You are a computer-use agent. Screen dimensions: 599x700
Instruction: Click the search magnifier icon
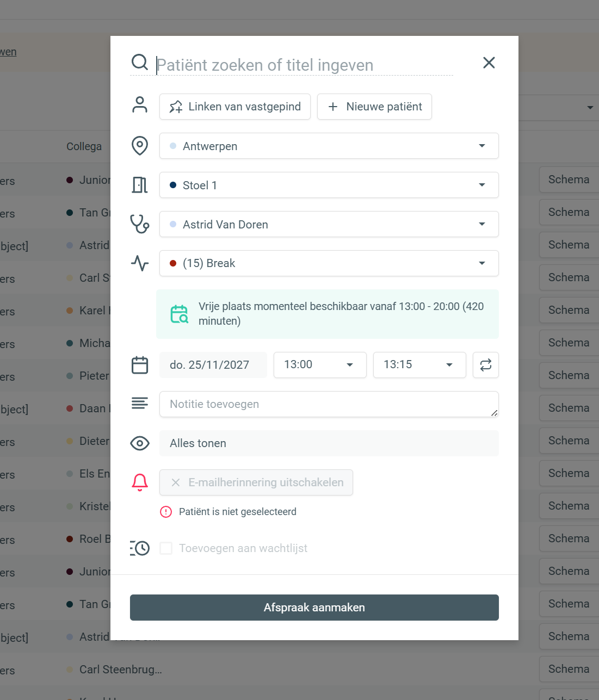click(x=140, y=62)
